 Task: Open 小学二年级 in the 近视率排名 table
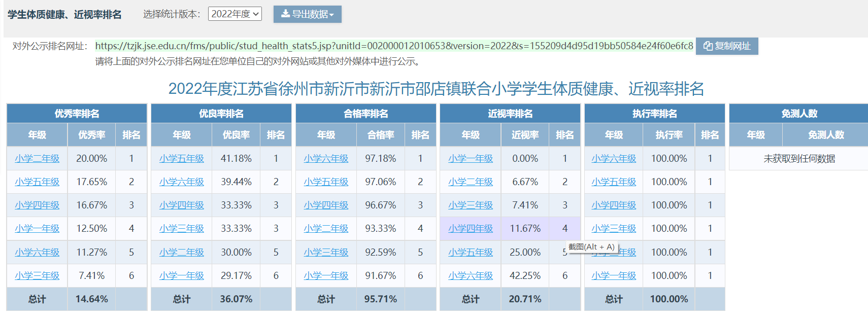pyautogui.click(x=471, y=182)
